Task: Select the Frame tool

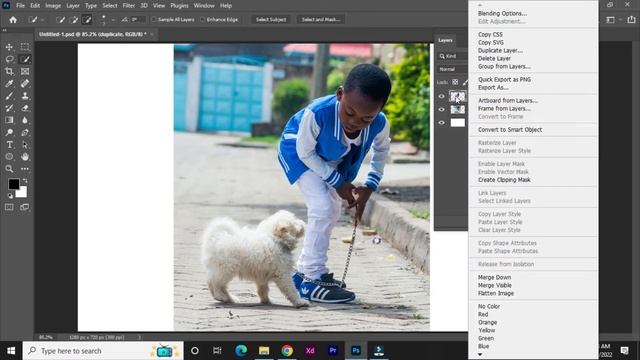Action: click(25, 71)
